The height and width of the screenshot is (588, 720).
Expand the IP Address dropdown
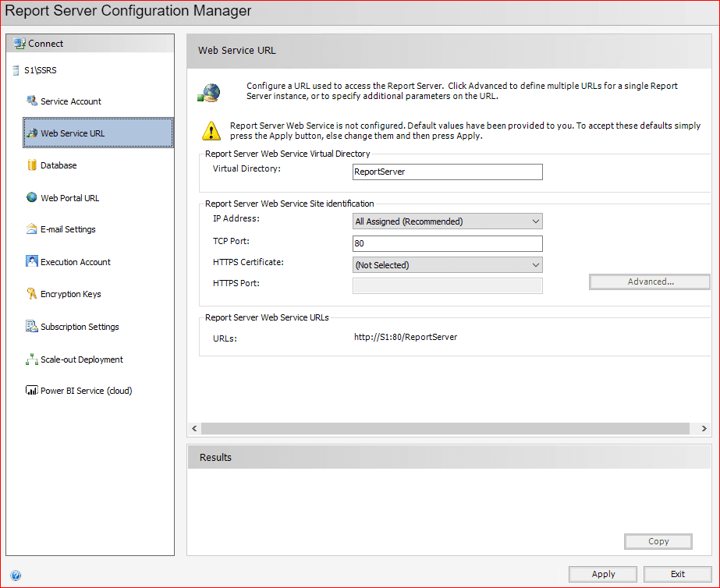(x=535, y=221)
